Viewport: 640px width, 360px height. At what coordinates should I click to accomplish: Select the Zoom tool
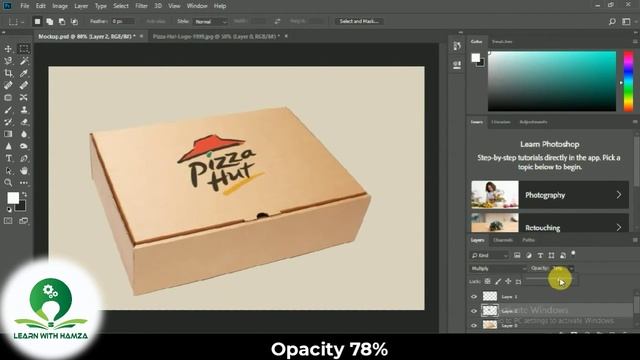[x=8, y=182]
